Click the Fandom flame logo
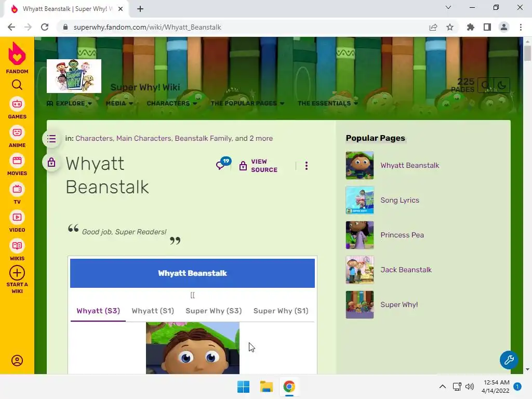The height and width of the screenshot is (399, 532). tap(17, 54)
